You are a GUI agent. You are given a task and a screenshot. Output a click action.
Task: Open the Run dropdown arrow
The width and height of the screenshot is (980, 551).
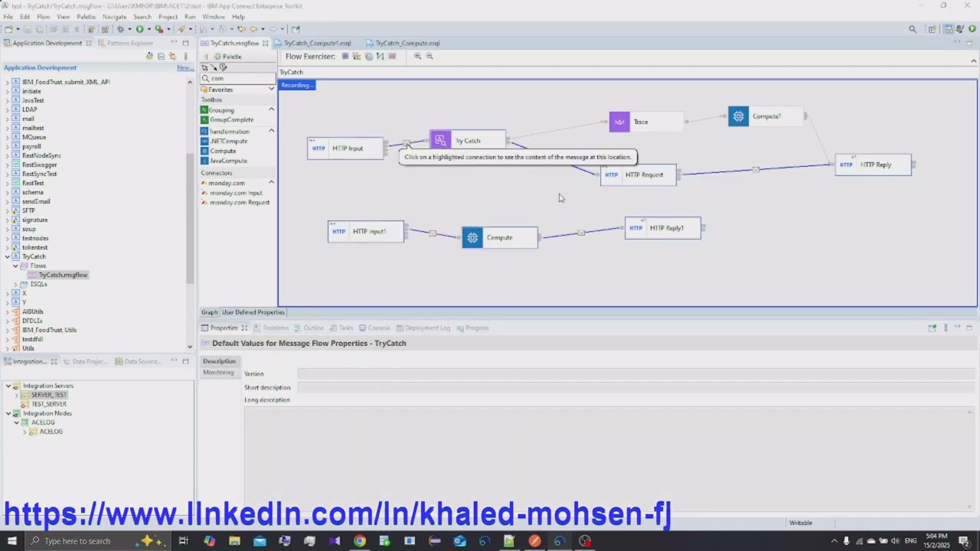149,29
